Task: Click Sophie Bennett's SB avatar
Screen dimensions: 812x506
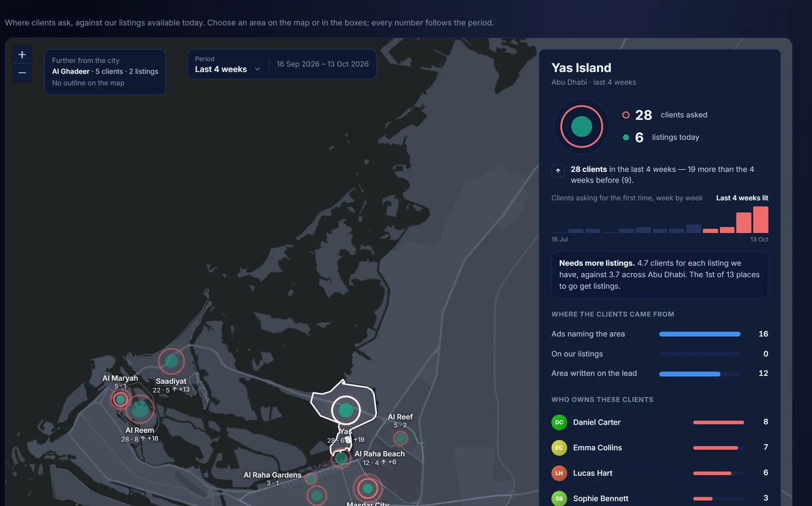Action: (559, 498)
